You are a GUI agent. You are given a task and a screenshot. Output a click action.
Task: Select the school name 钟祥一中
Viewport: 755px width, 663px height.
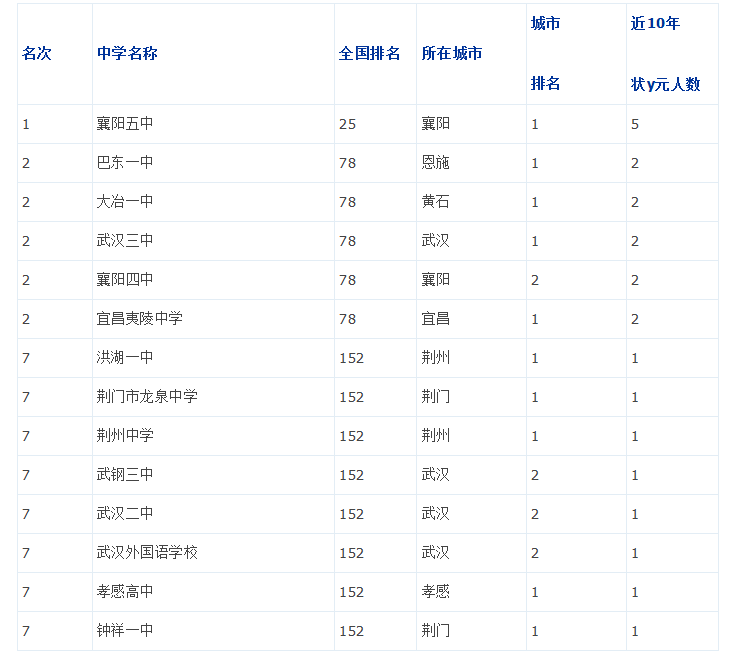point(125,631)
